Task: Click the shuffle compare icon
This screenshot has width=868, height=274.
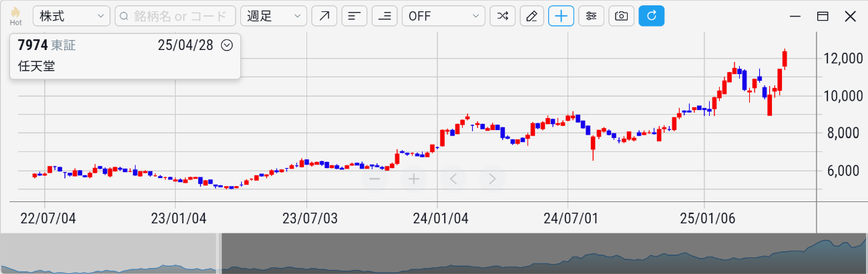Action: click(502, 16)
